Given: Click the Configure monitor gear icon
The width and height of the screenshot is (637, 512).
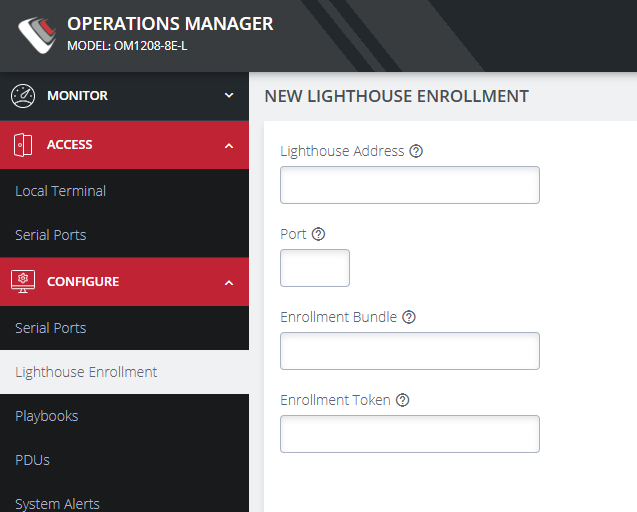Looking at the screenshot, I should click(23, 282).
